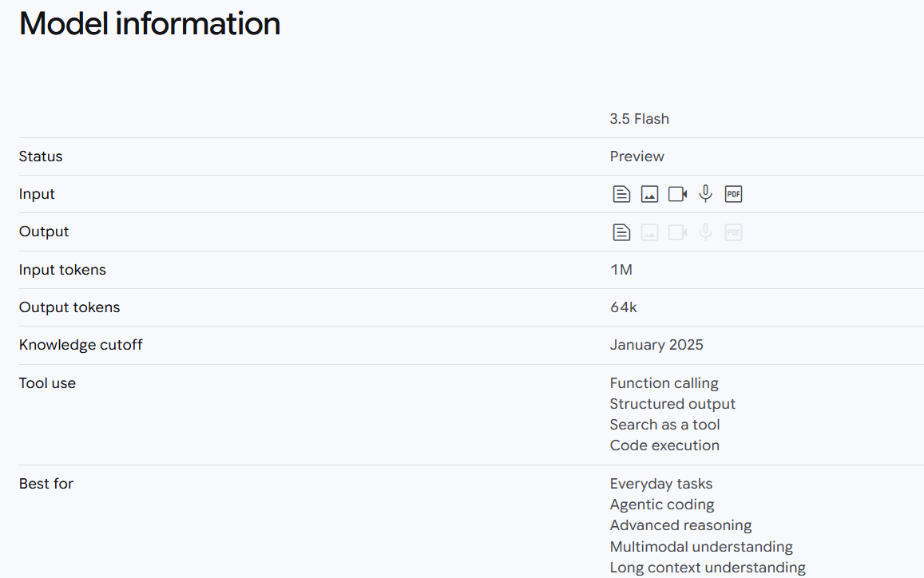Click 'Structured output' in Tool use
The width and height of the screenshot is (924, 578).
pos(672,404)
